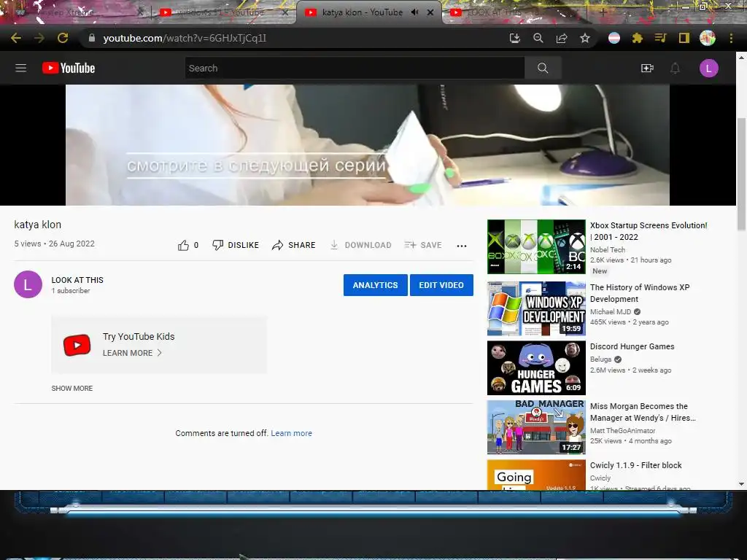This screenshot has height=560, width=747.
Task: Open the Create video camera icon
Action: (x=647, y=68)
